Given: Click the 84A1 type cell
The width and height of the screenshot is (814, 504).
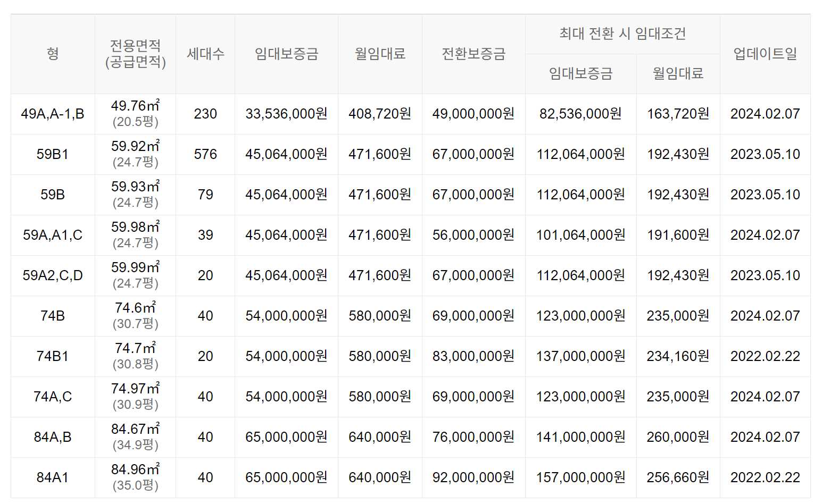Looking at the screenshot, I should click(x=53, y=477).
